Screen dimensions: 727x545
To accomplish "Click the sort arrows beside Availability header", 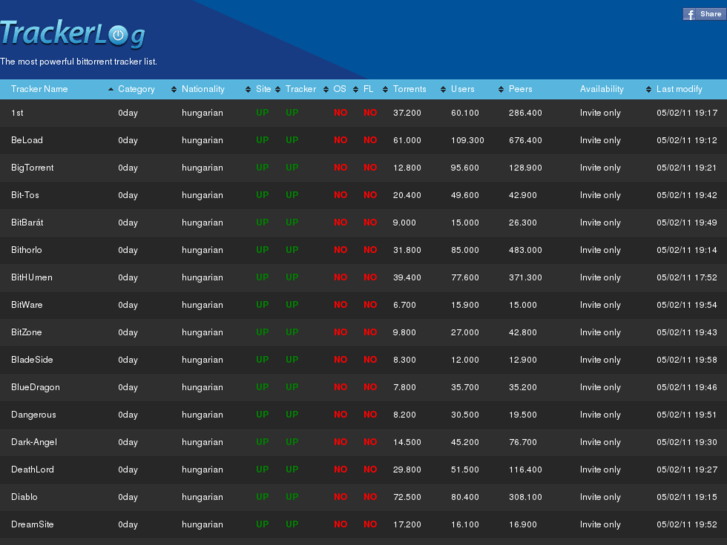I will pyautogui.click(x=649, y=89).
